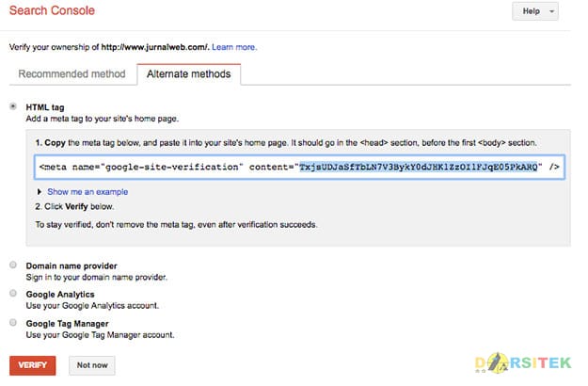Open the Help button menu
The width and height of the screenshot is (588, 386).
[535, 11]
